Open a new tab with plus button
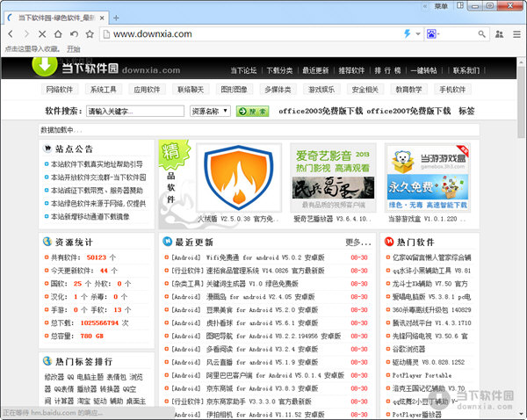This screenshot has width=527, height=420. 116,18
